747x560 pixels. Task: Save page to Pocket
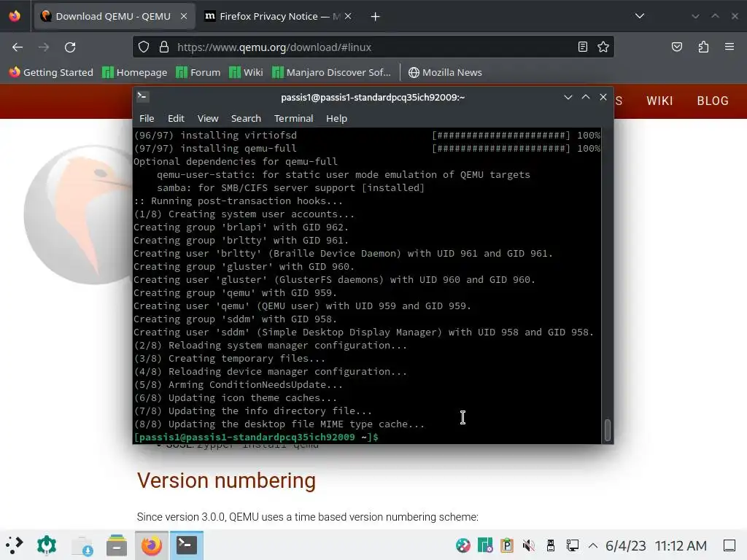[676, 47]
